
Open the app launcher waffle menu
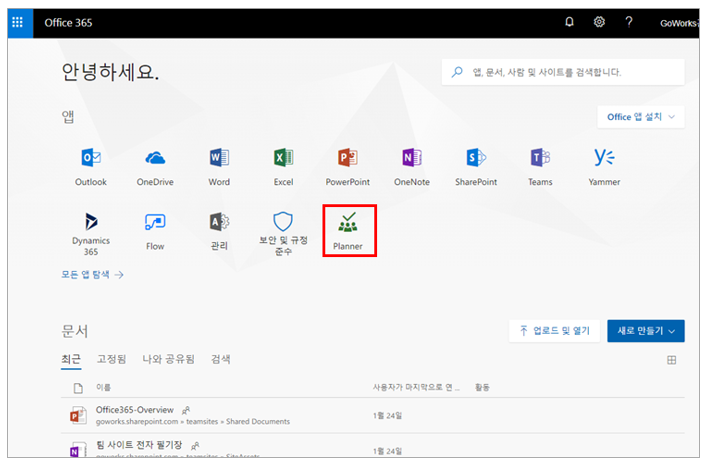(18, 22)
